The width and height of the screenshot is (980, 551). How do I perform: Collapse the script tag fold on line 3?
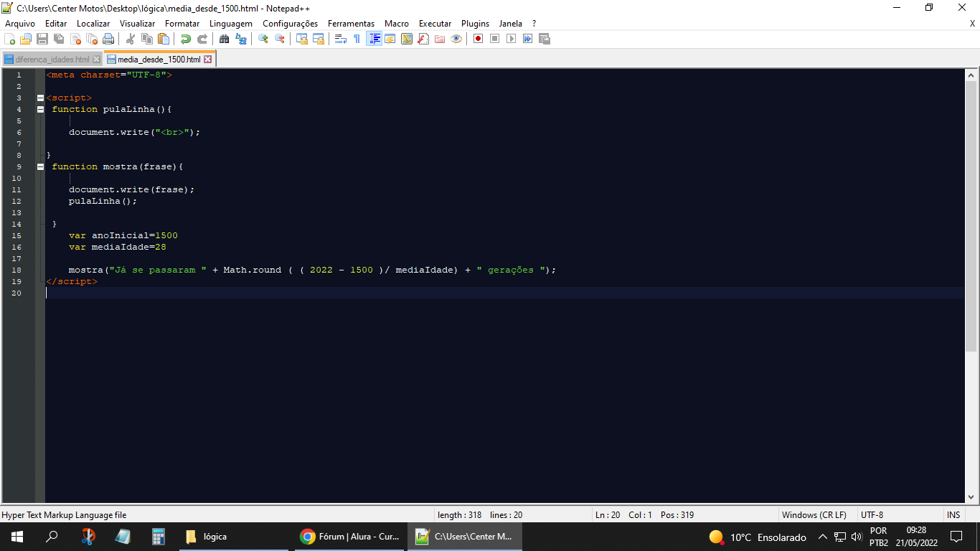pos(40,98)
